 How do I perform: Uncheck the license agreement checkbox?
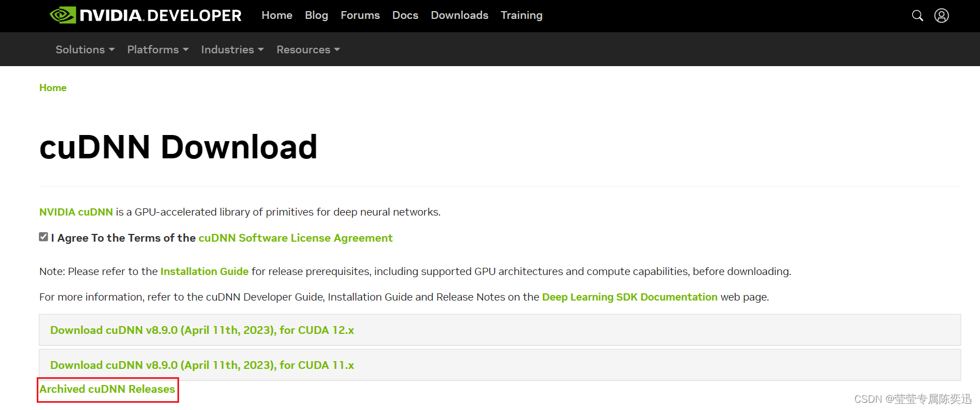(43, 237)
